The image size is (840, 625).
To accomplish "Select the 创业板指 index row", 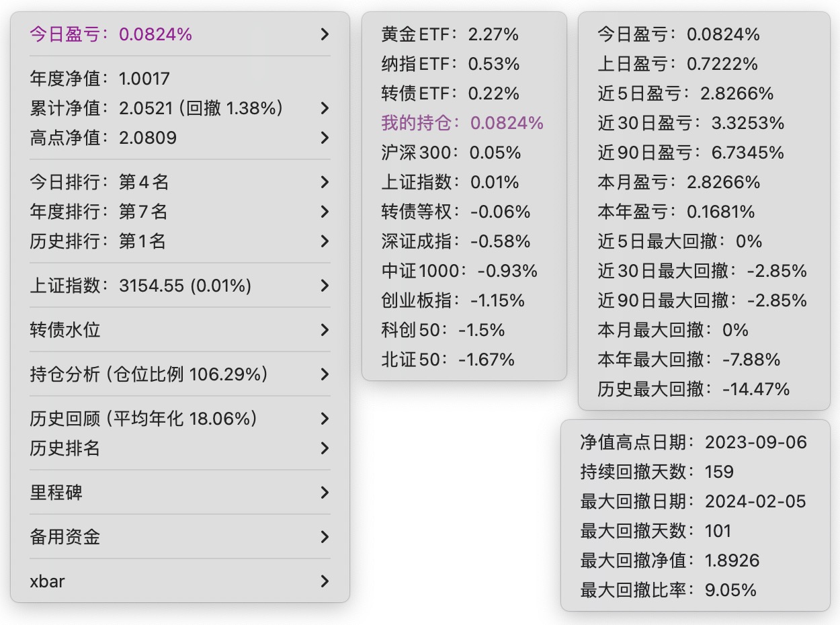I will pyautogui.click(x=453, y=300).
